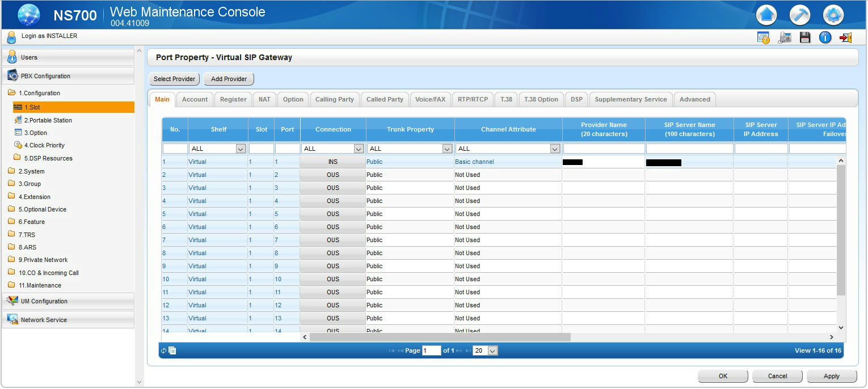
Task: Open the 9.Private Network folder
Action: pos(37,260)
